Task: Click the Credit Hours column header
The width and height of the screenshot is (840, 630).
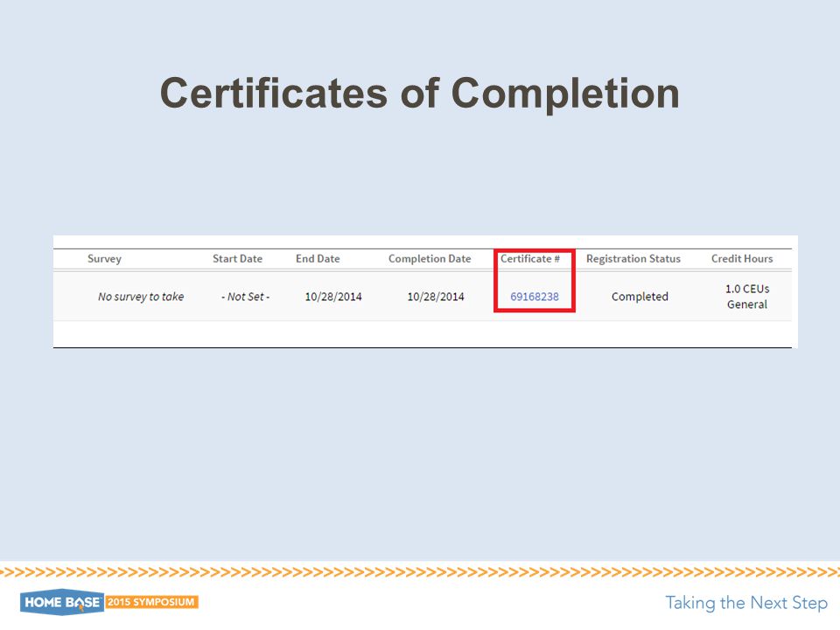Action: pyautogui.click(x=742, y=259)
